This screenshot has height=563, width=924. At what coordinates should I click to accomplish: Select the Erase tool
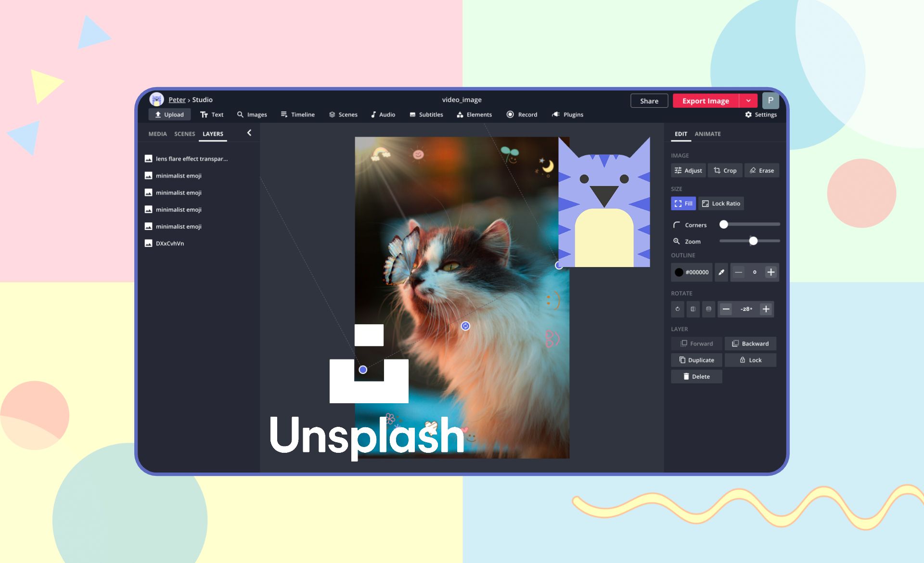click(762, 170)
